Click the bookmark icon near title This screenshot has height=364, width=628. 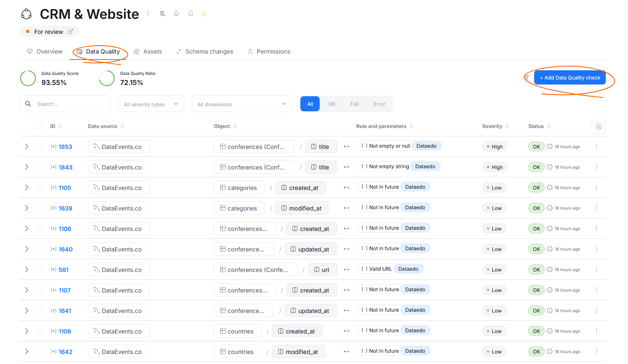pyautogui.click(x=191, y=14)
